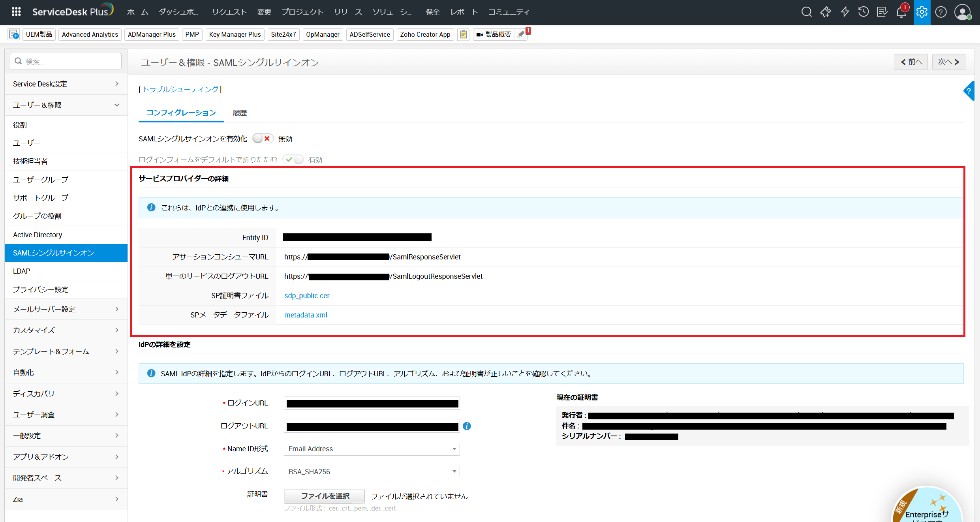Click the quick actions lightning icon
The width and height of the screenshot is (980, 522).
(845, 12)
